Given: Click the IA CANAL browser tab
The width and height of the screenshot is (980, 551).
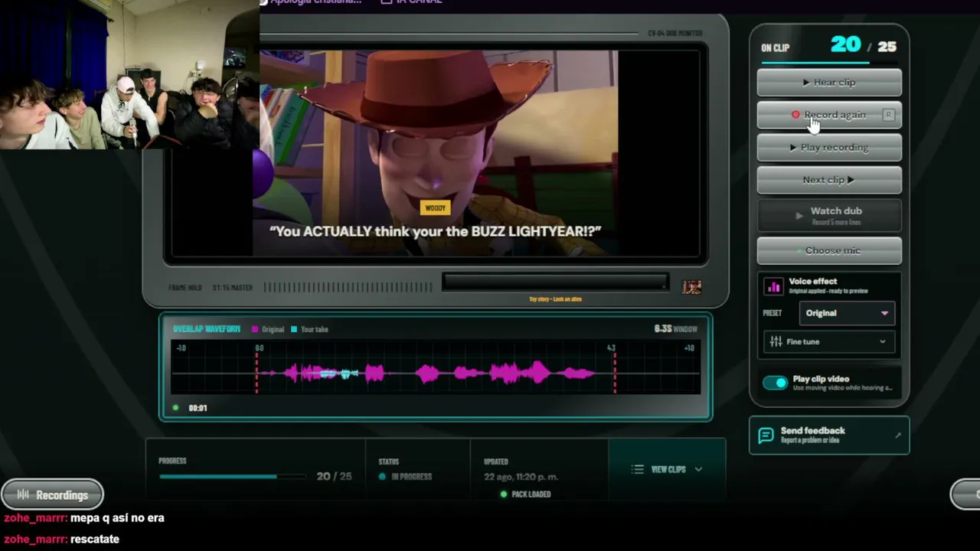Looking at the screenshot, I should (x=412, y=2).
